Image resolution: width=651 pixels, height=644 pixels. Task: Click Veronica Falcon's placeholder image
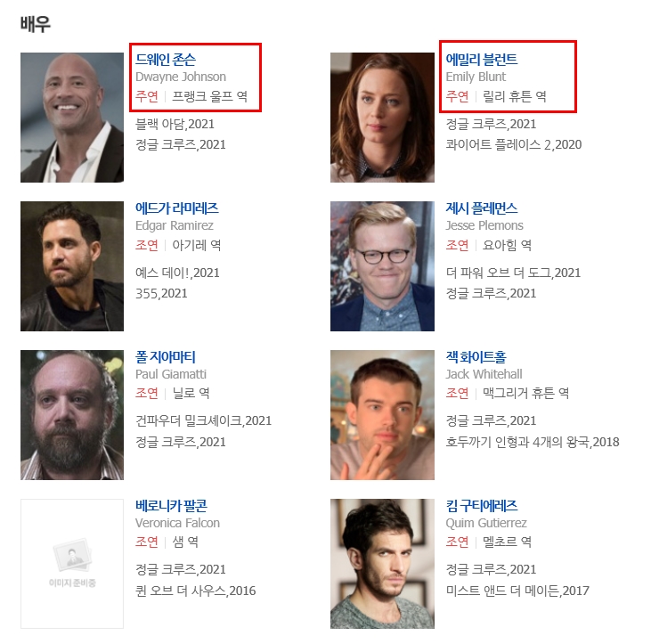point(72,564)
